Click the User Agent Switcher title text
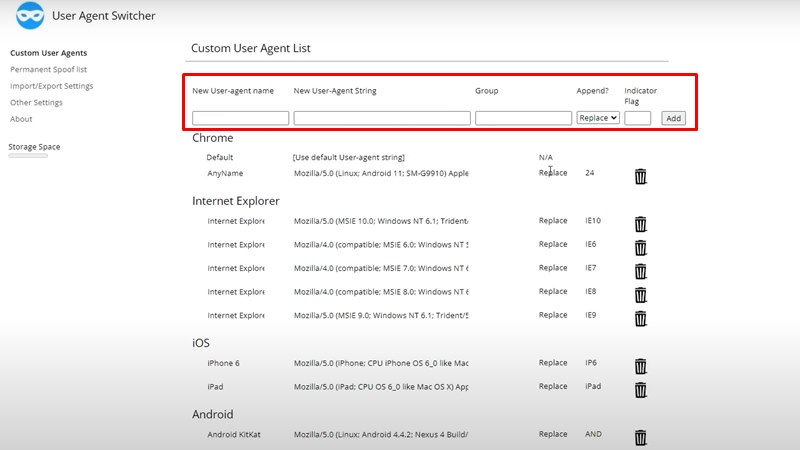 point(104,16)
